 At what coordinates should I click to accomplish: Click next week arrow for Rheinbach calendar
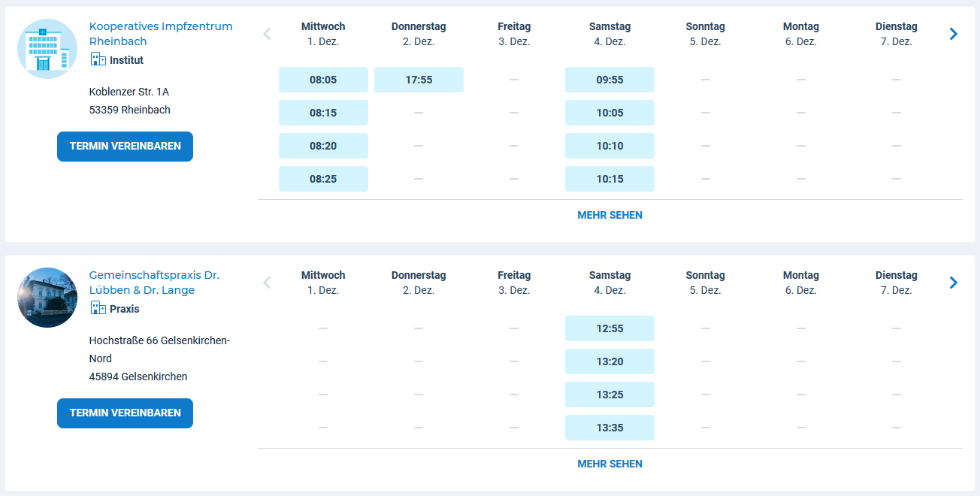tap(953, 34)
